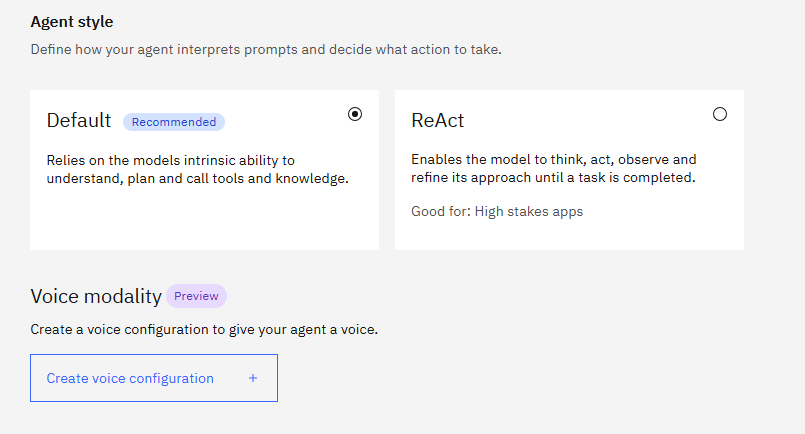Click the word 'knowledge' in the Default description
This screenshot has height=434, width=805.
(x=314, y=178)
